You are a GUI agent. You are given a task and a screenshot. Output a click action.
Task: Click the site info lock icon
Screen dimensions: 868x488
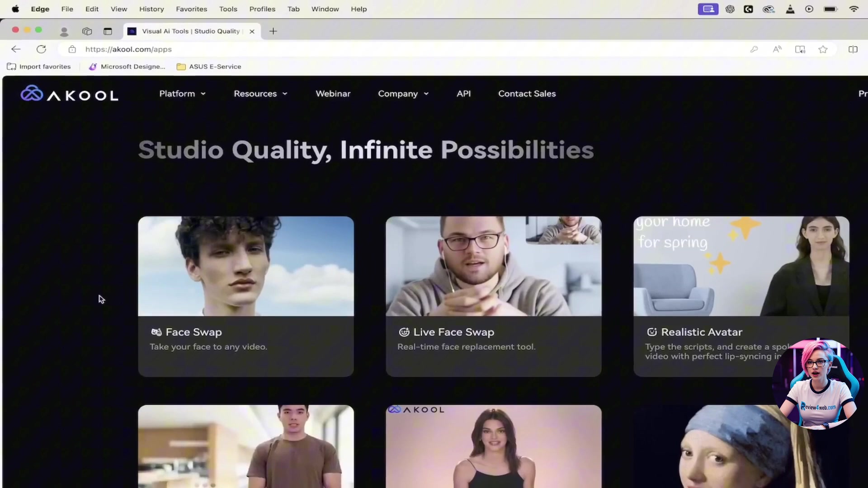click(72, 49)
